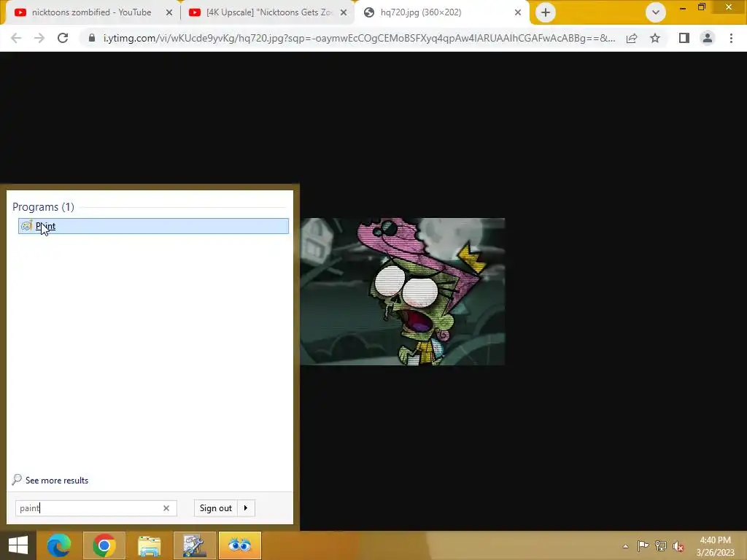Minimize the Chrome window
This screenshot has width=747, height=560.
(x=683, y=7)
